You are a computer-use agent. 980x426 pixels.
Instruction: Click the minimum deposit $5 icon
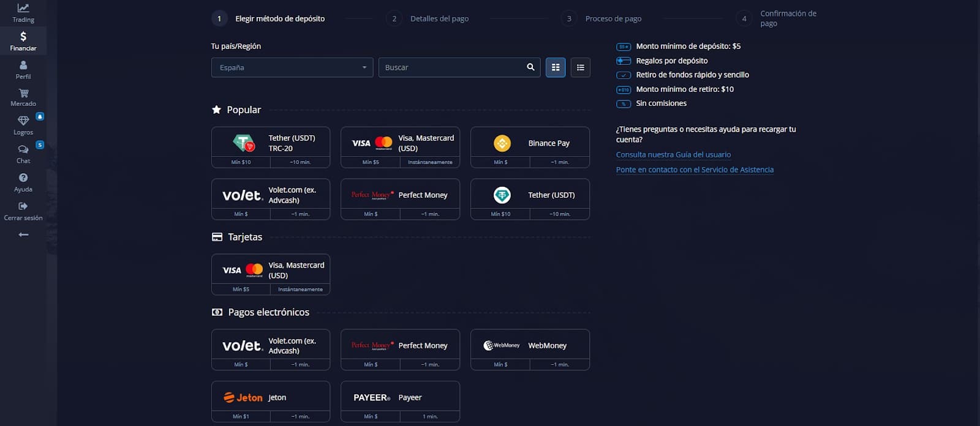[x=624, y=47]
